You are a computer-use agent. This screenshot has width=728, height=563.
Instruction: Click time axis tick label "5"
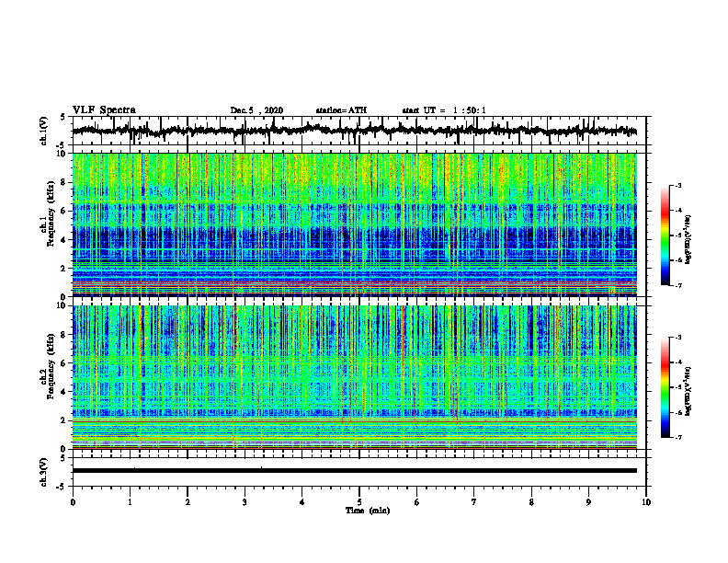click(x=359, y=502)
